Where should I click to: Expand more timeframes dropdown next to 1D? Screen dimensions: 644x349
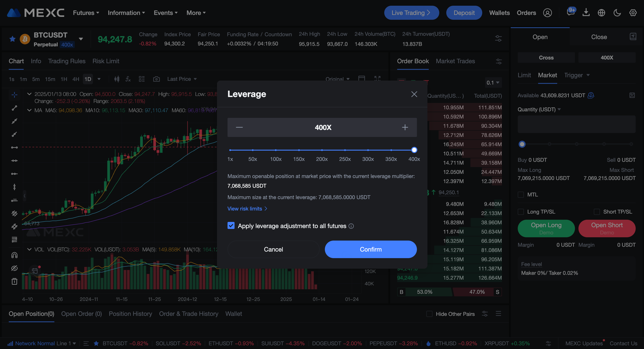pos(99,79)
